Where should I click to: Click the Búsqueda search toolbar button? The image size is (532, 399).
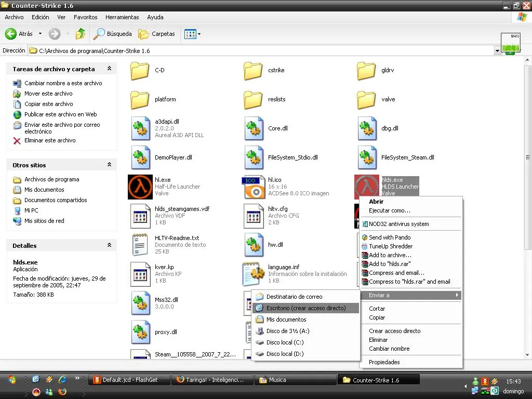coord(113,34)
